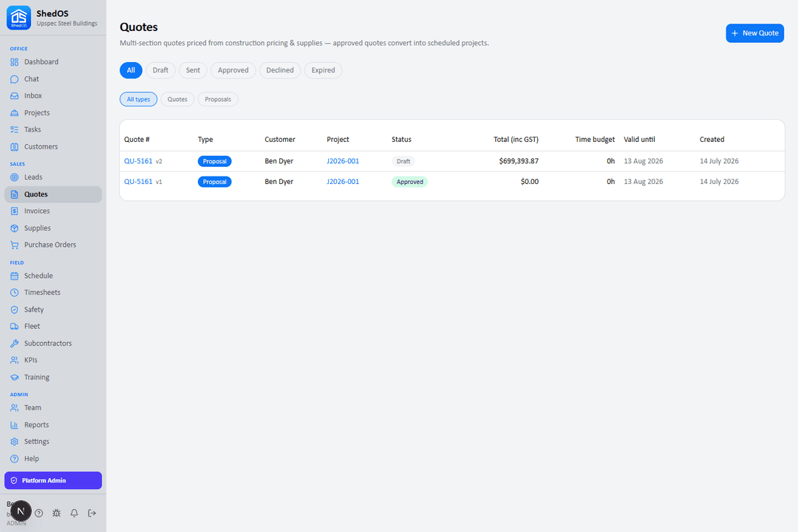Filter quotes by Approved status
Viewport: 798px width, 532px height.
tap(233, 70)
